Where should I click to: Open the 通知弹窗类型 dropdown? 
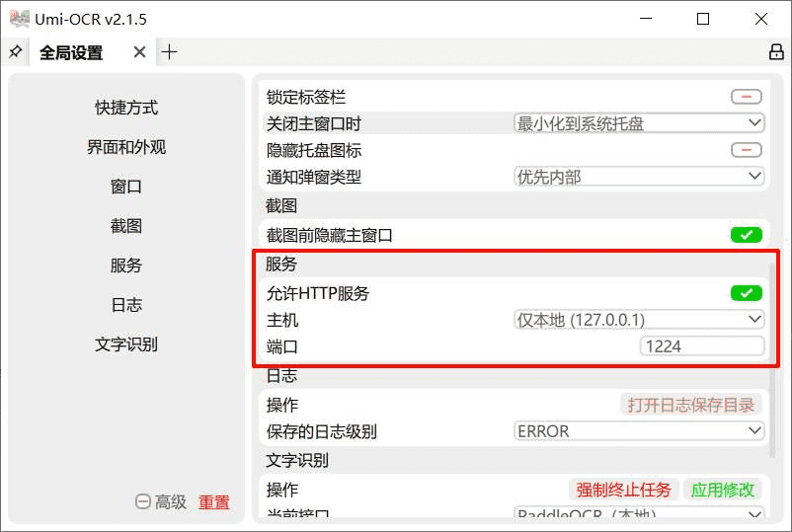pos(639,177)
